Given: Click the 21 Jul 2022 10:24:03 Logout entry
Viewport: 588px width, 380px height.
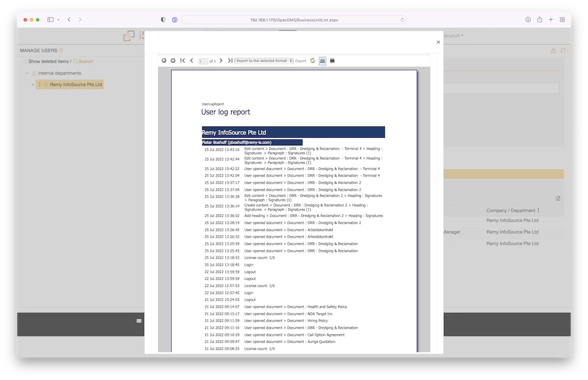Looking at the screenshot, I should tap(230, 300).
